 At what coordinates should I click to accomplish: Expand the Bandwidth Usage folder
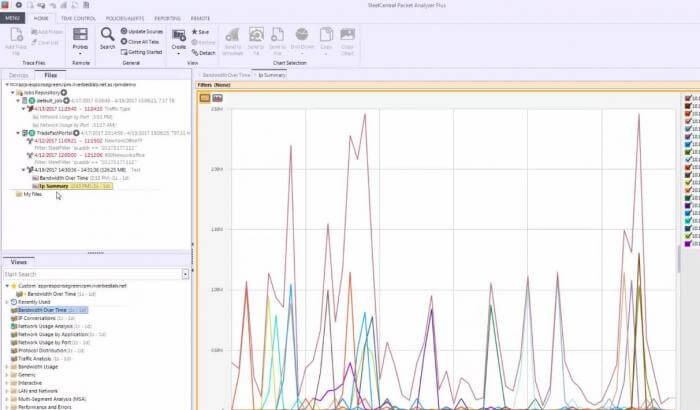7,367
